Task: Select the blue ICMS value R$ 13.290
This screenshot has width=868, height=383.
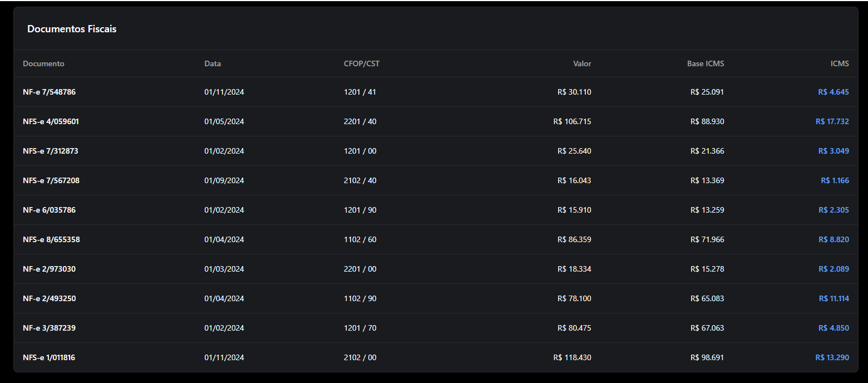Action: coord(832,357)
